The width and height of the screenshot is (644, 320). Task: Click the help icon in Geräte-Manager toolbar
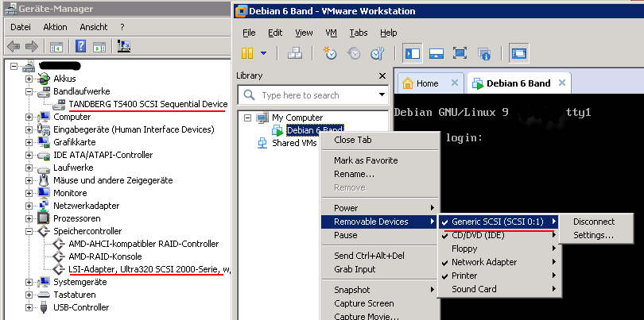click(80, 46)
